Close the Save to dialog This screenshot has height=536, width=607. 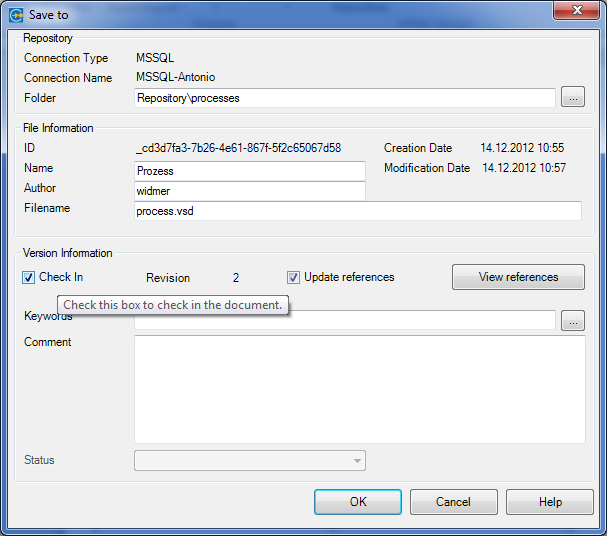[576, 10]
